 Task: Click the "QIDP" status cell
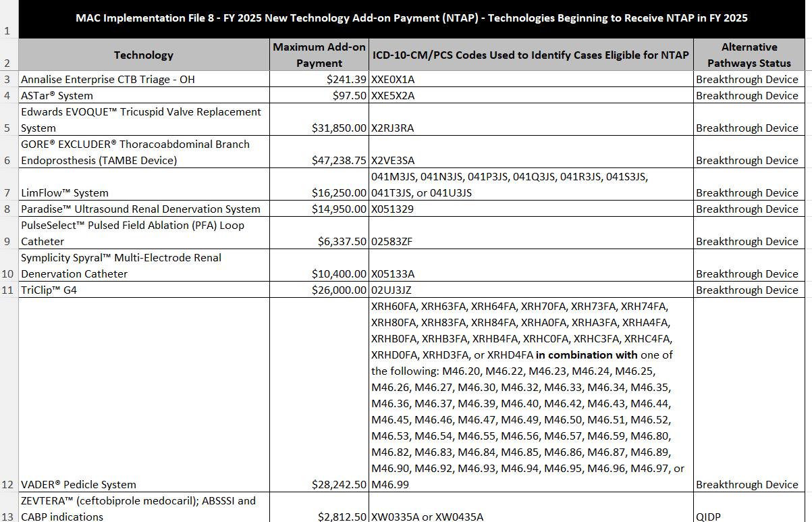point(749,507)
